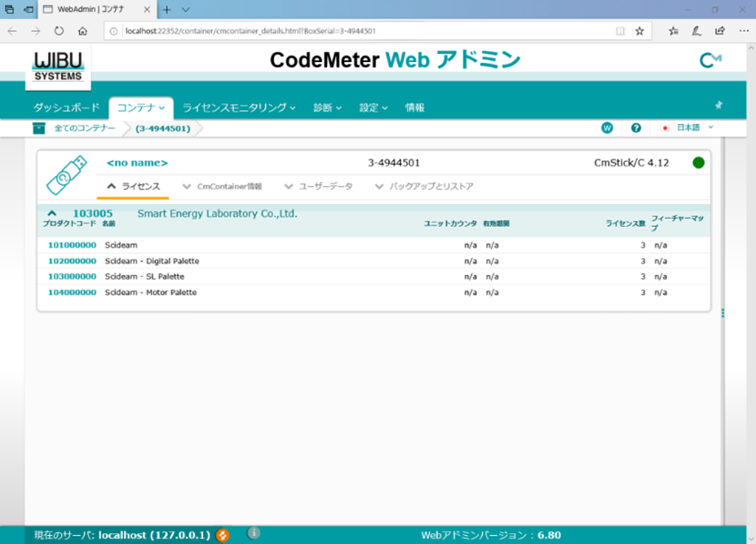Go to ダッシュボード
The height and width of the screenshot is (544, 756).
point(66,108)
